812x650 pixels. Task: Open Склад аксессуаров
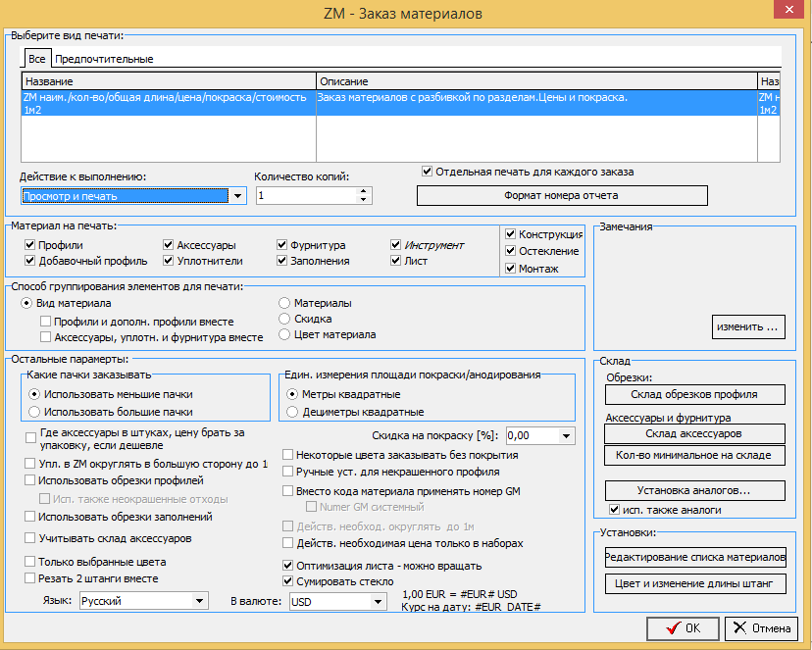(694, 433)
